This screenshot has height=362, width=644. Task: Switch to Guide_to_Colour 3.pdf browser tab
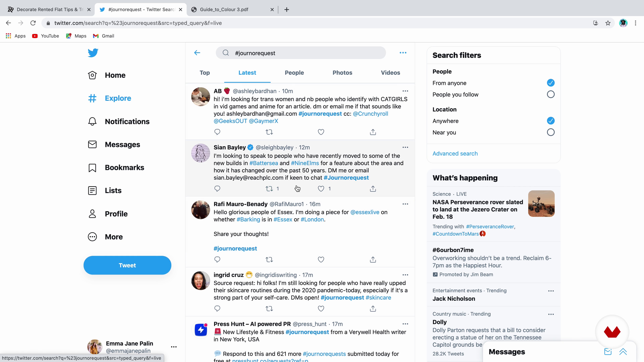coord(232,10)
